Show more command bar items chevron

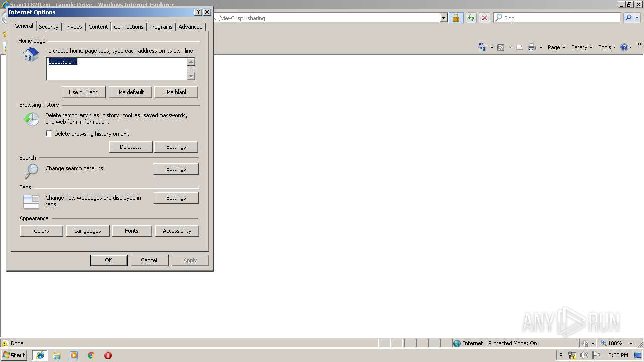coord(640,44)
